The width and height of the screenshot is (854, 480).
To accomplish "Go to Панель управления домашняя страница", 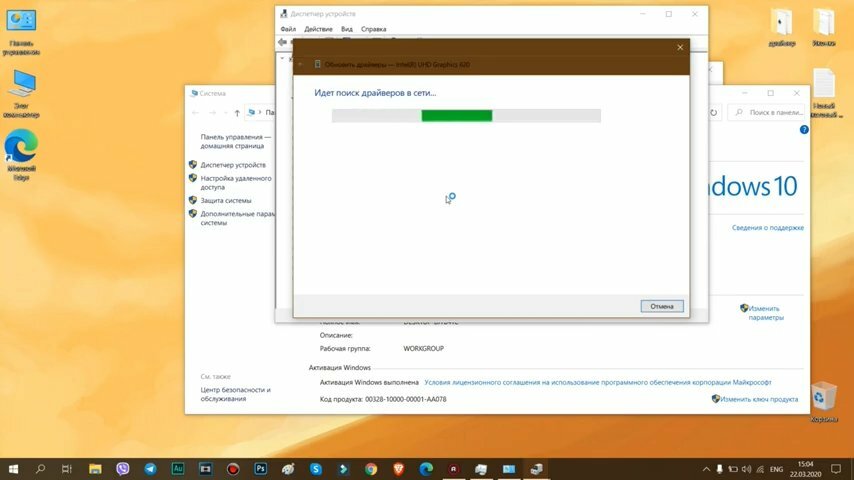I will point(235,141).
